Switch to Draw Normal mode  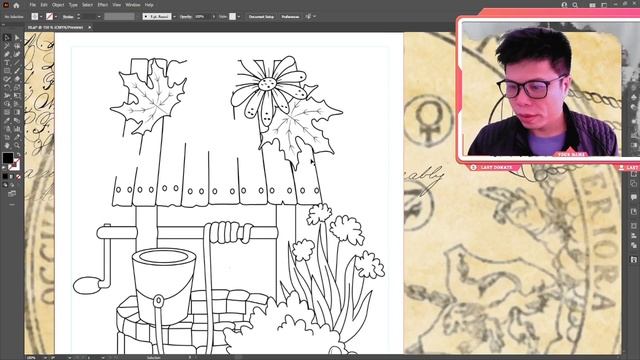pos(5,184)
